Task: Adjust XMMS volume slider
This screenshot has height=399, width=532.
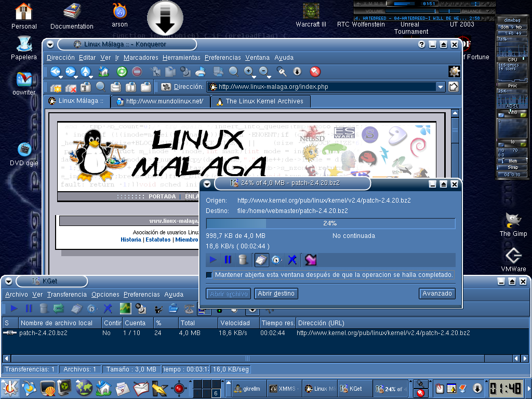Action: [x=410, y=11]
